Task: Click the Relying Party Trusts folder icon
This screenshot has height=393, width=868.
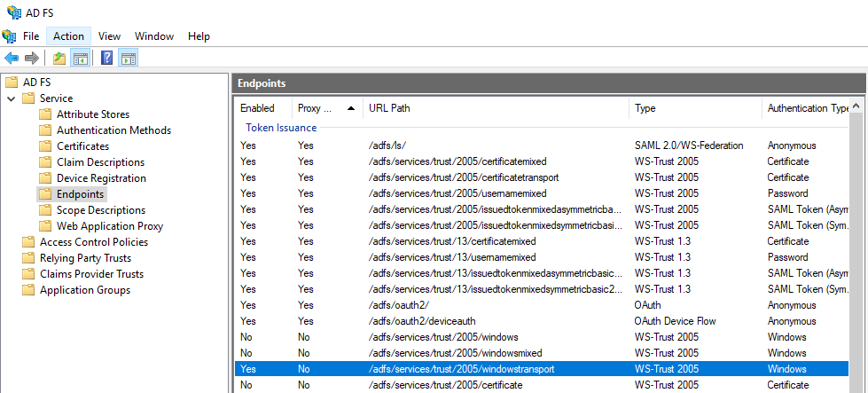Action: [x=28, y=258]
